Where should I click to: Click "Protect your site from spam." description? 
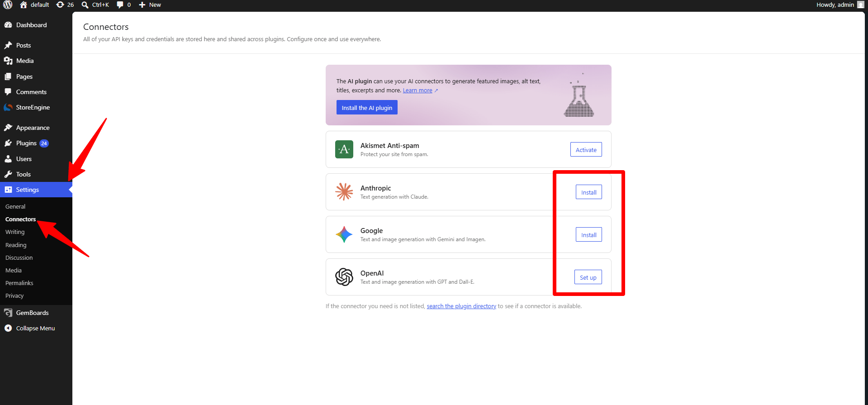point(394,154)
